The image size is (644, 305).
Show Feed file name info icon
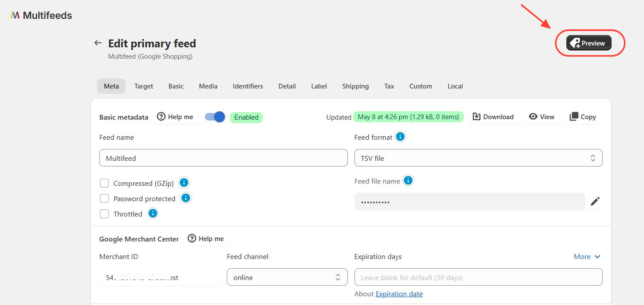point(408,181)
